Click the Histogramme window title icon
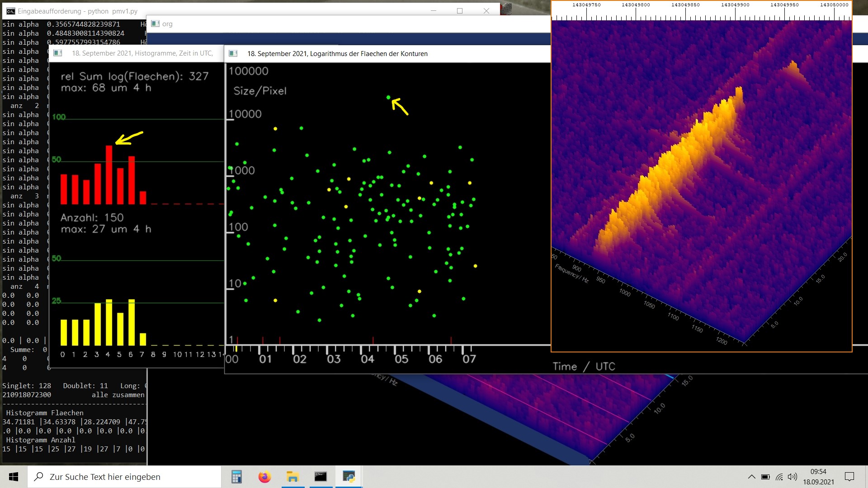 [x=58, y=53]
